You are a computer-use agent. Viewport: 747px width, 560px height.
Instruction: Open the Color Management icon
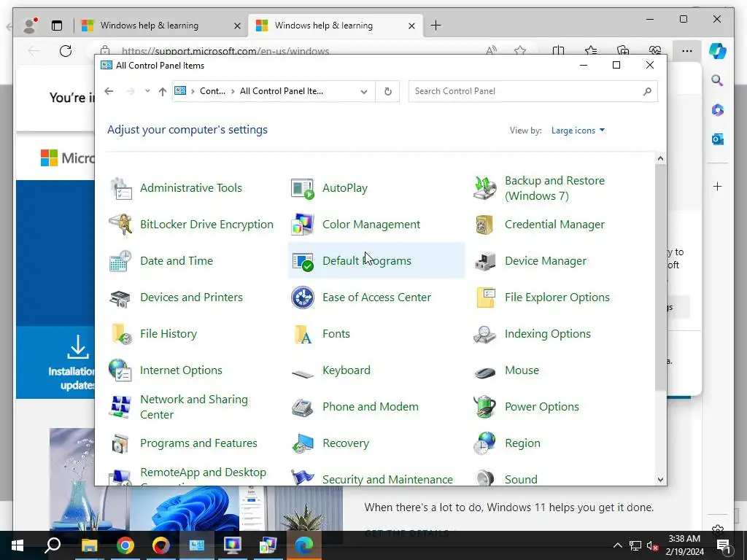(x=303, y=225)
